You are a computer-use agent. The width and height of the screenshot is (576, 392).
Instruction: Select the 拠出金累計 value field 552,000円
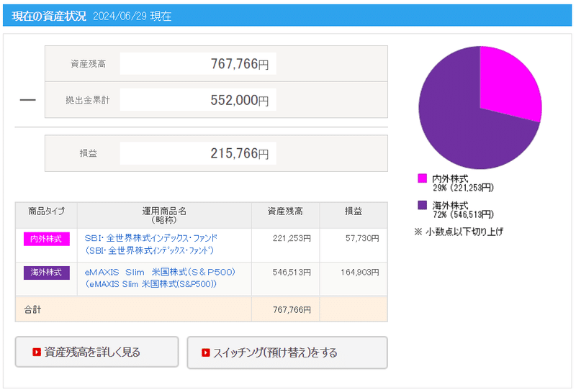click(197, 100)
